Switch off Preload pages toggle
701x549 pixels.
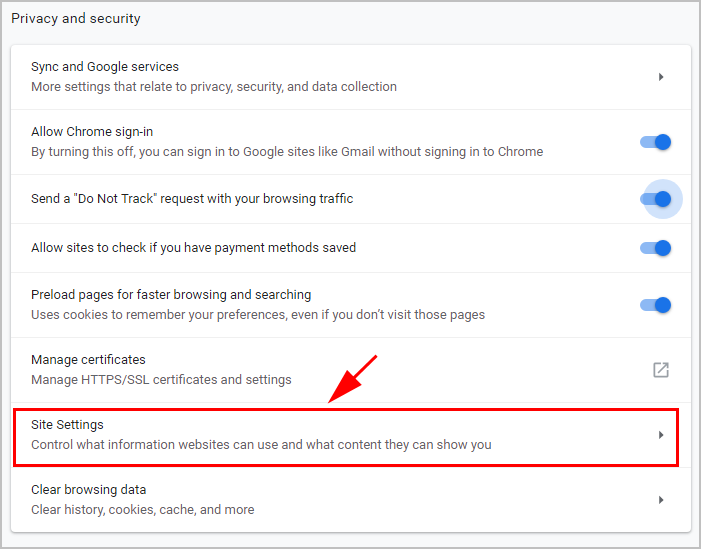click(656, 305)
